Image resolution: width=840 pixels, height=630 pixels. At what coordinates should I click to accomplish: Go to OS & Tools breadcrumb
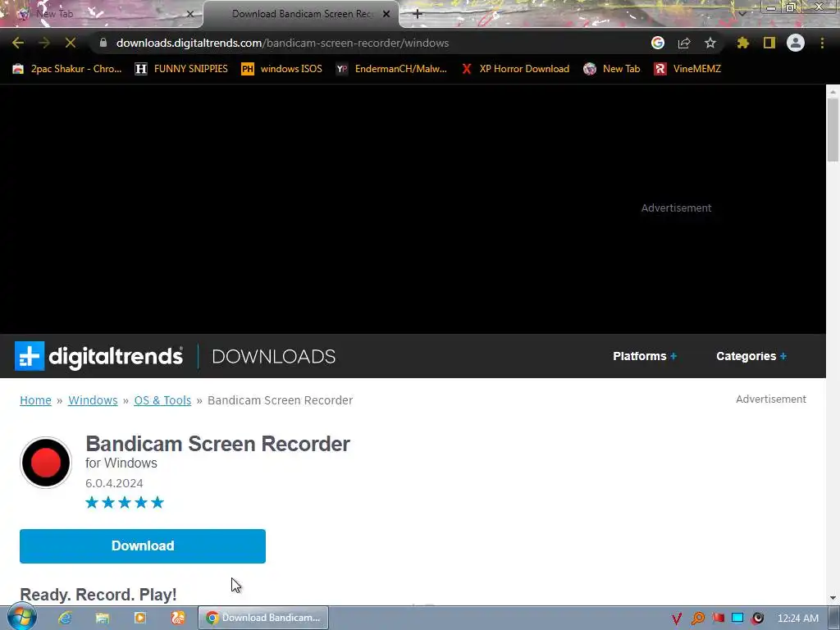(162, 400)
